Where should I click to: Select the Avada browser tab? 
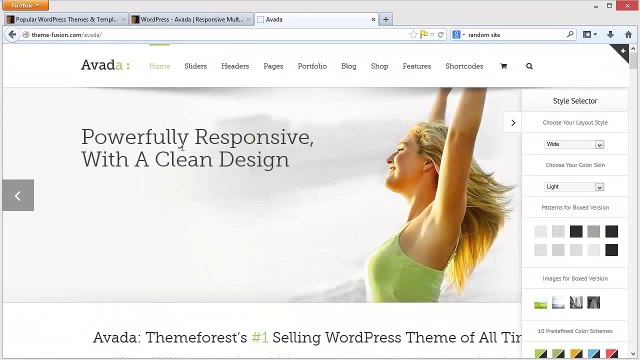tap(316, 19)
